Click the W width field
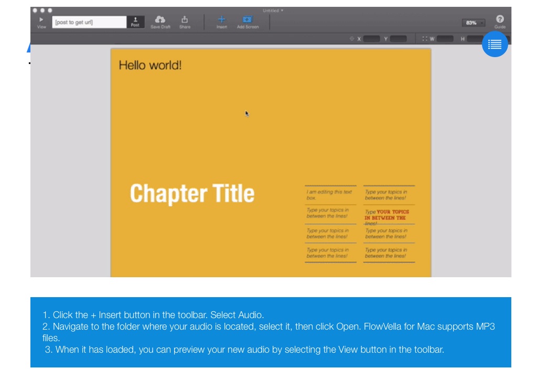This screenshot has width=537, height=392. pyautogui.click(x=445, y=39)
